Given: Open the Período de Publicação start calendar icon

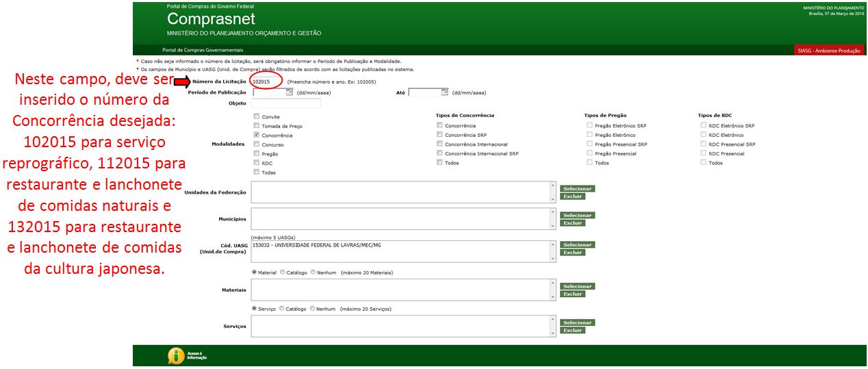Looking at the screenshot, I should 290,92.
